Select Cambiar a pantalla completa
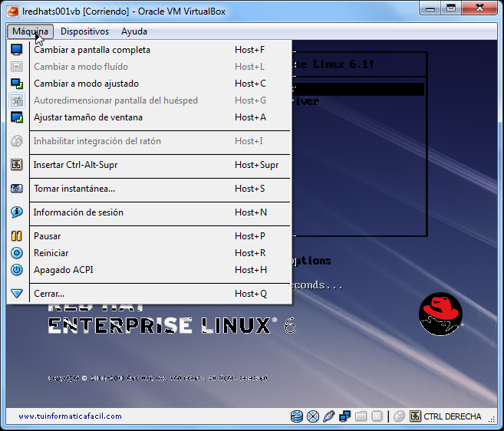The width and height of the screenshot is (504, 431). click(x=160, y=50)
